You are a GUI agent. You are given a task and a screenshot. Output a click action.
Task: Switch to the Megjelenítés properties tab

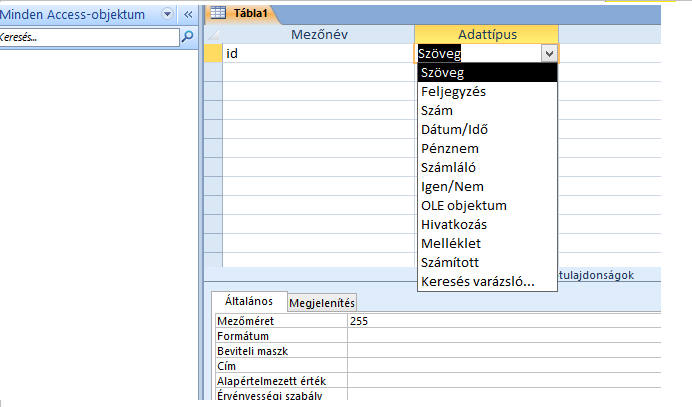pyautogui.click(x=323, y=303)
